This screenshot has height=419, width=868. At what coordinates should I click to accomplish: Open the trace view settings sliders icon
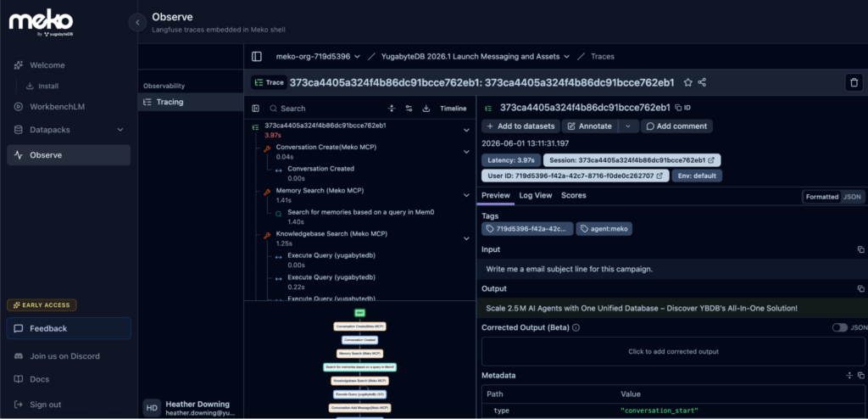point(409,109)
